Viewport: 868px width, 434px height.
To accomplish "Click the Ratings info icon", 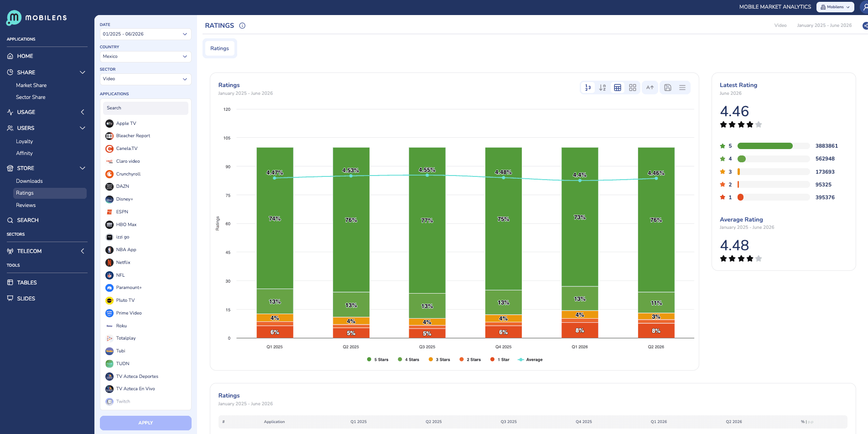I will 242,26.
